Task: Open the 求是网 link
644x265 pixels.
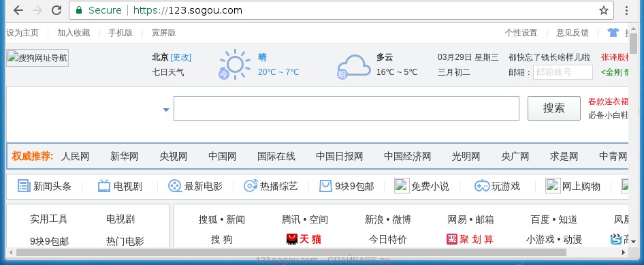Action: [564, 157]
